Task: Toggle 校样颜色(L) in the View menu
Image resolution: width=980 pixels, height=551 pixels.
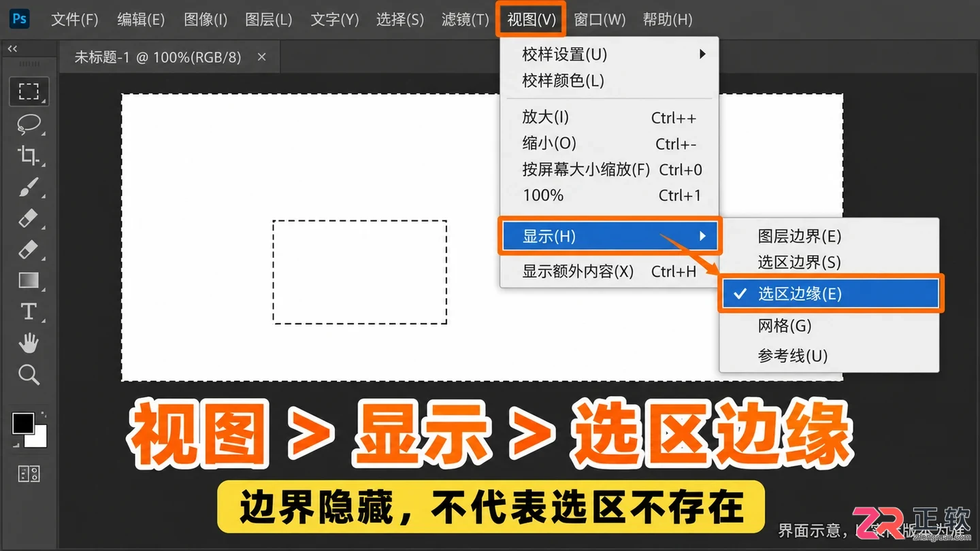Action: coord(609,80)
